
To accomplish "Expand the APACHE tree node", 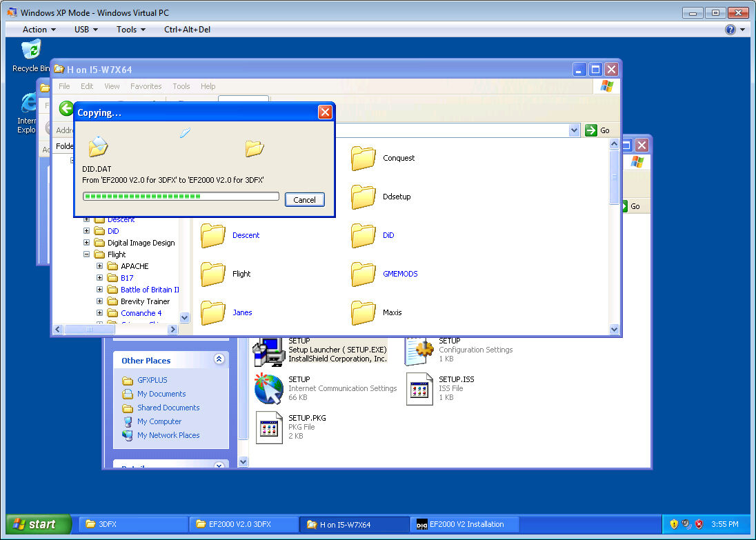I will [99, 266].
